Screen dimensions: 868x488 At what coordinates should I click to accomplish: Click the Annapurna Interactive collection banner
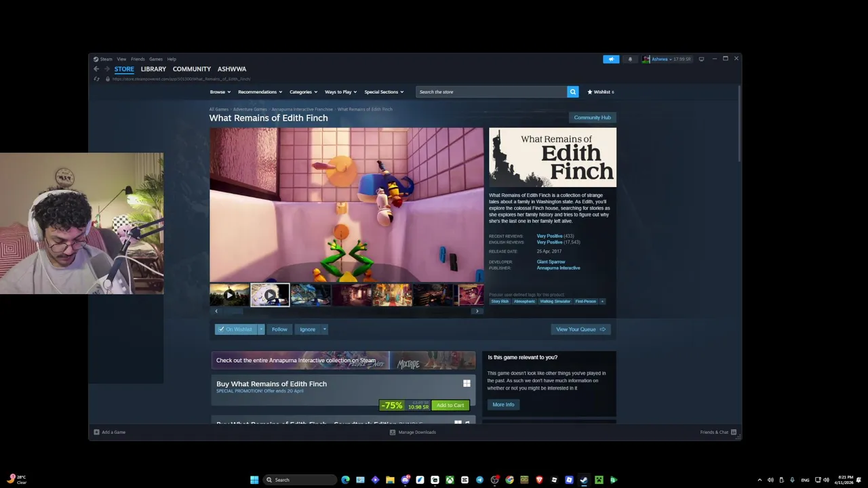tap(343, 361)
